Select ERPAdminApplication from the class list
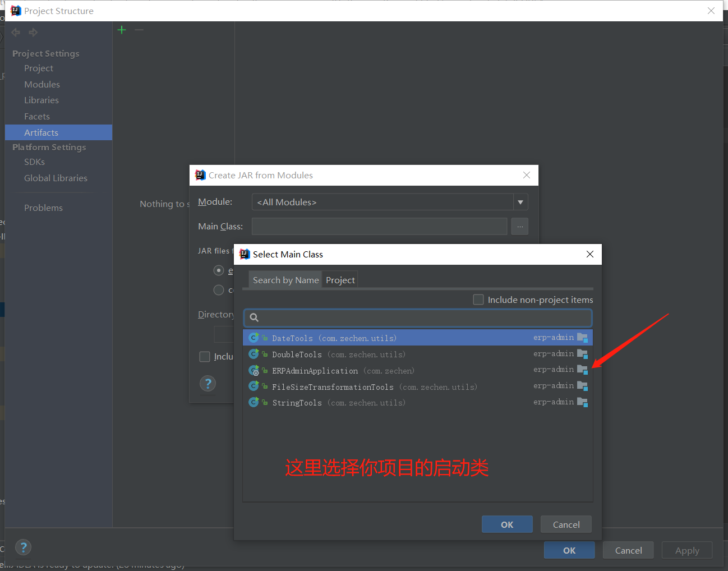Screen dimensions: 728x571 coord(315,370)
